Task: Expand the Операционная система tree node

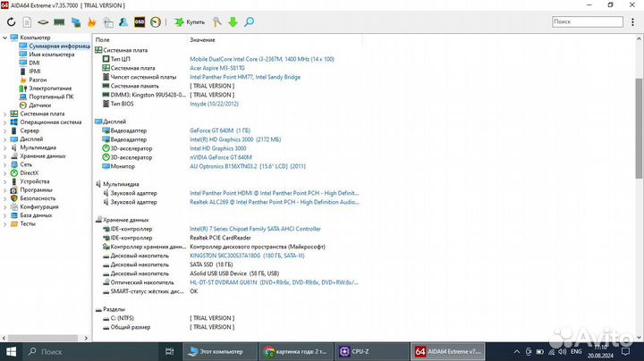Action: 5,122
